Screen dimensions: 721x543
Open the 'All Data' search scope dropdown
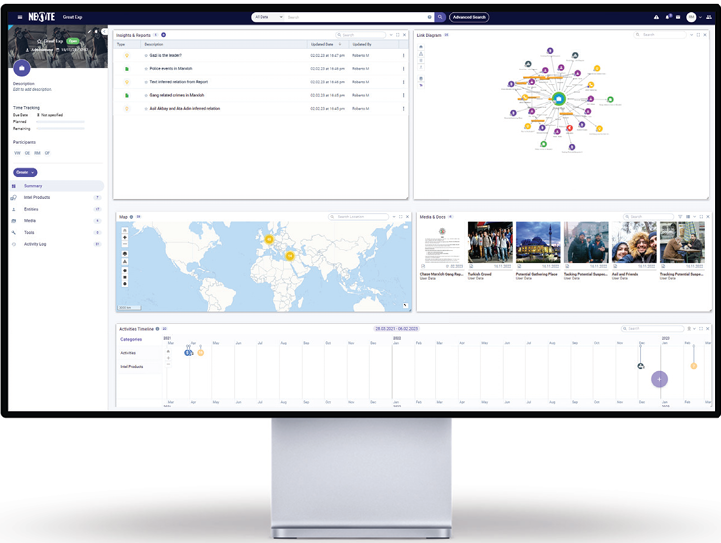267,17
